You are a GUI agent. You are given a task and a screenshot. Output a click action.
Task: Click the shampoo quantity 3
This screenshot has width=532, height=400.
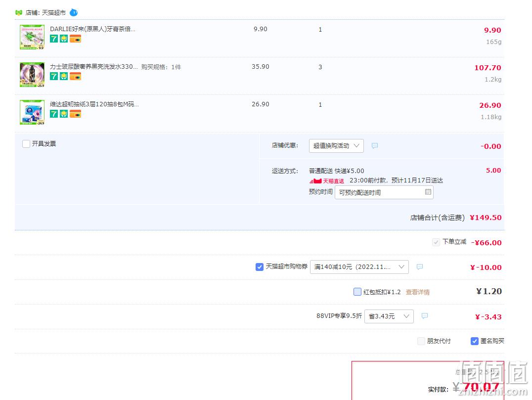320,67
